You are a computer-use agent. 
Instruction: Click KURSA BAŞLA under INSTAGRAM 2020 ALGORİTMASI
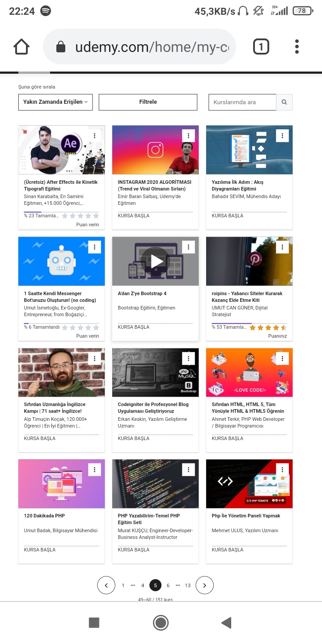click(x=134, y=216)
